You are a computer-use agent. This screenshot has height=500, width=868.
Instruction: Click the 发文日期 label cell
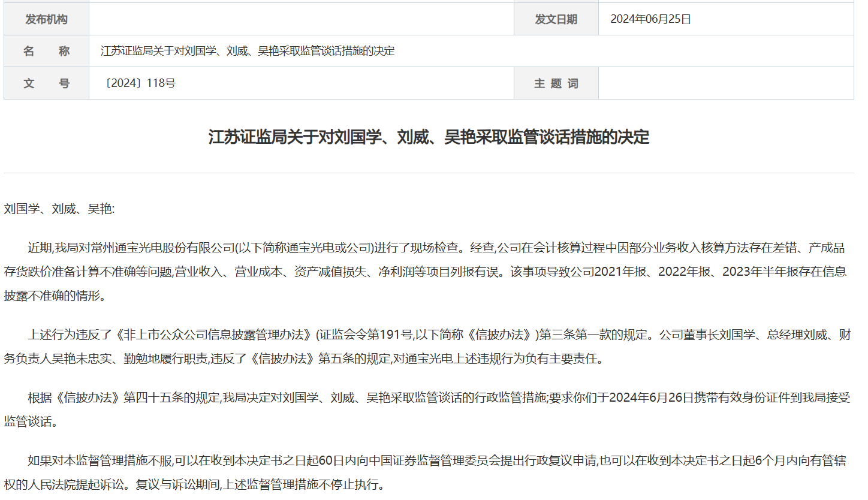(556, 19)
